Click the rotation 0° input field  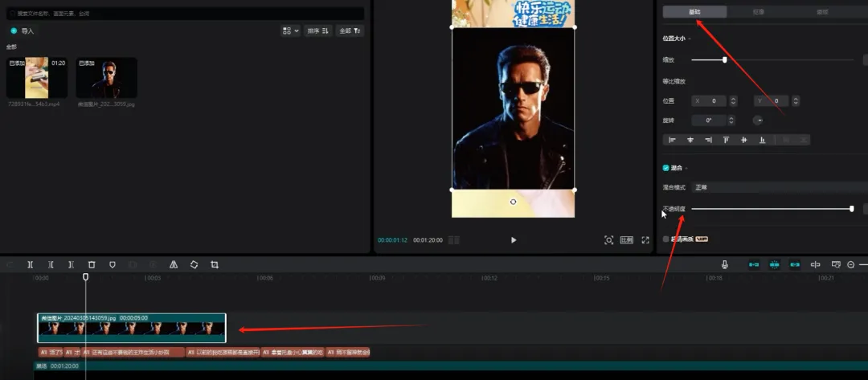[709, 120]
